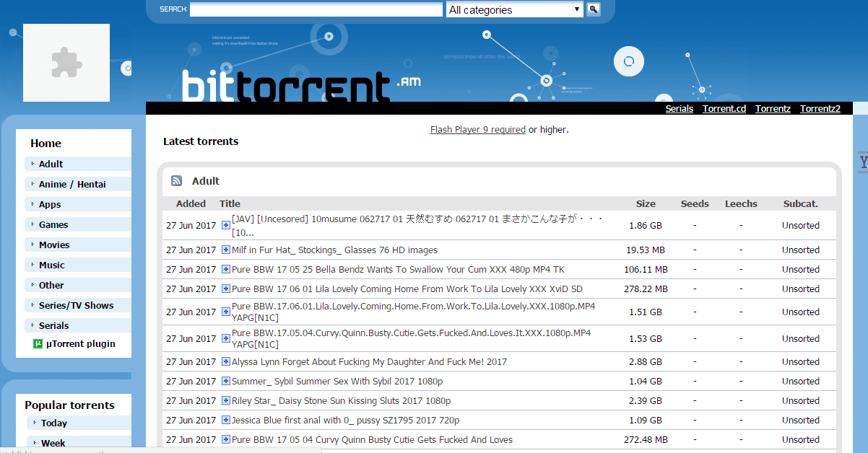
Task: Open the Serials sidebar category
Action: (x=53, y=325)
